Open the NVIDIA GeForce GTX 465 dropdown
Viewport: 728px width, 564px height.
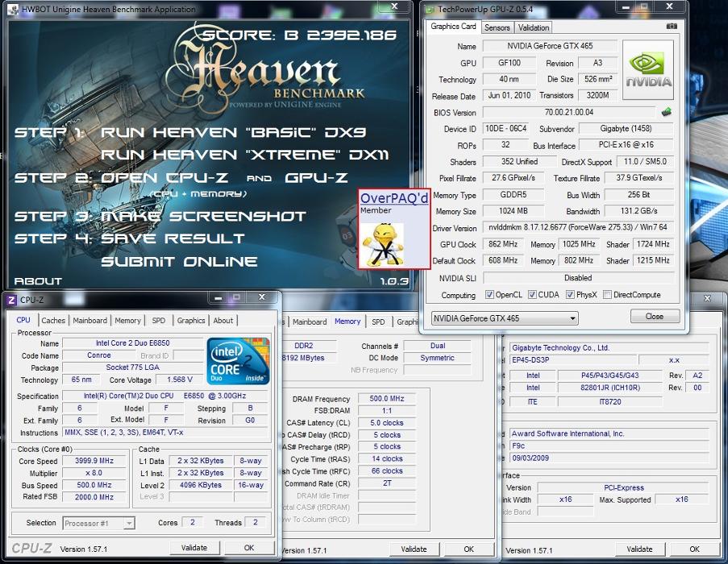click(x=505, y=318)
